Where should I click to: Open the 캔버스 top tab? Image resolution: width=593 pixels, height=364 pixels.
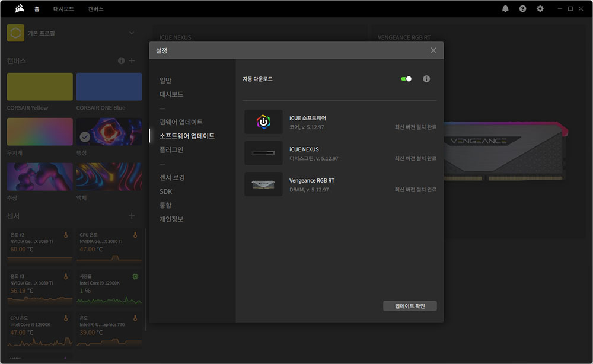[95, 9]
